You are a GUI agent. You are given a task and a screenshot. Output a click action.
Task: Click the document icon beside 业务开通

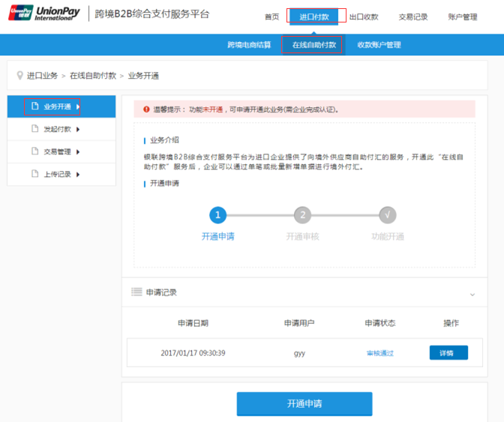pyautogui.click(x=34, y=106)
